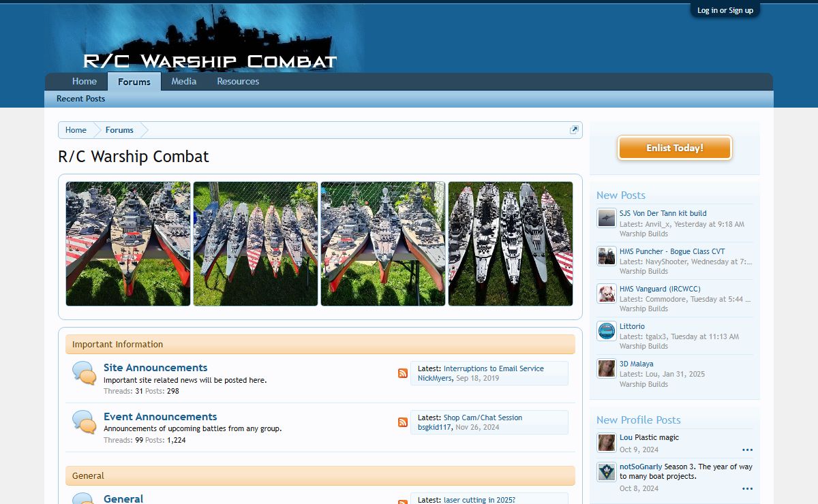Screen dimensions: 818x504
Task: Click notSoGnarly's name in profile posts
Action: pos(641,467)
